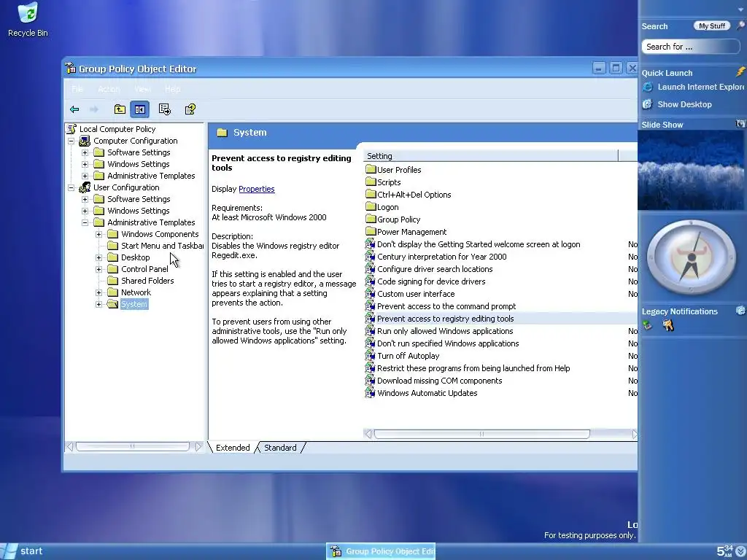Expand Administrative Templates under Computer Configuration
The image size is (747, 560).
point(85,176)
